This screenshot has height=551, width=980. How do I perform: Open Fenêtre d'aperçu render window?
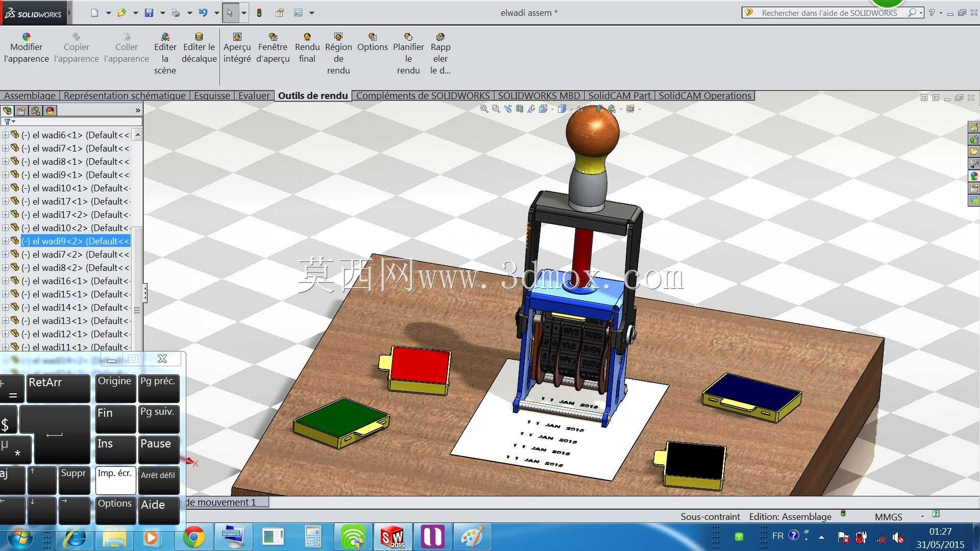point(273,48)
